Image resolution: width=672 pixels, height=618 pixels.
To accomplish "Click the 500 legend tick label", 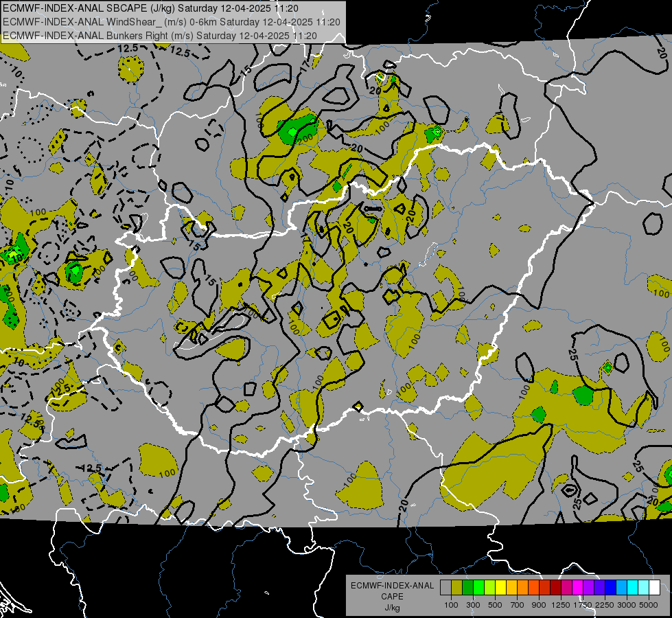I will (495, 605).
